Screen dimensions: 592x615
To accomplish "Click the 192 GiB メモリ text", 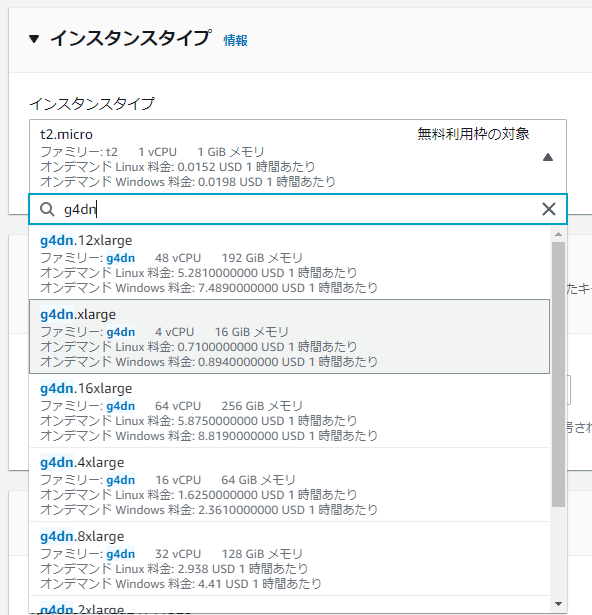I will click(x=262, y=258).
